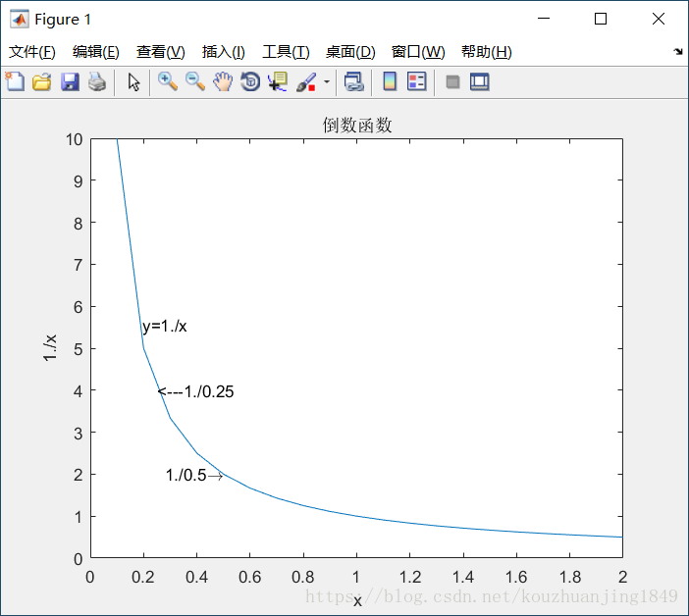Click the New Figure icon
Viewport: 689px width, 616px height.
click(15, 81)
